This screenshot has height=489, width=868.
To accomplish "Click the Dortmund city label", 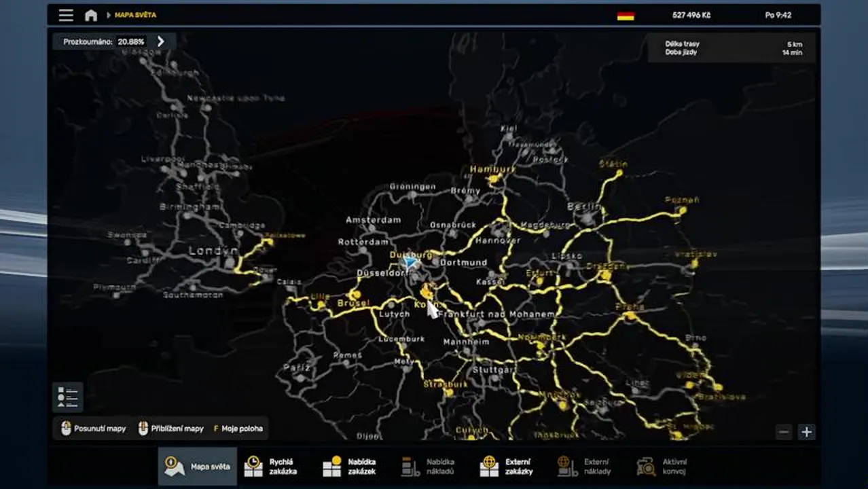I will coord(464,262).
